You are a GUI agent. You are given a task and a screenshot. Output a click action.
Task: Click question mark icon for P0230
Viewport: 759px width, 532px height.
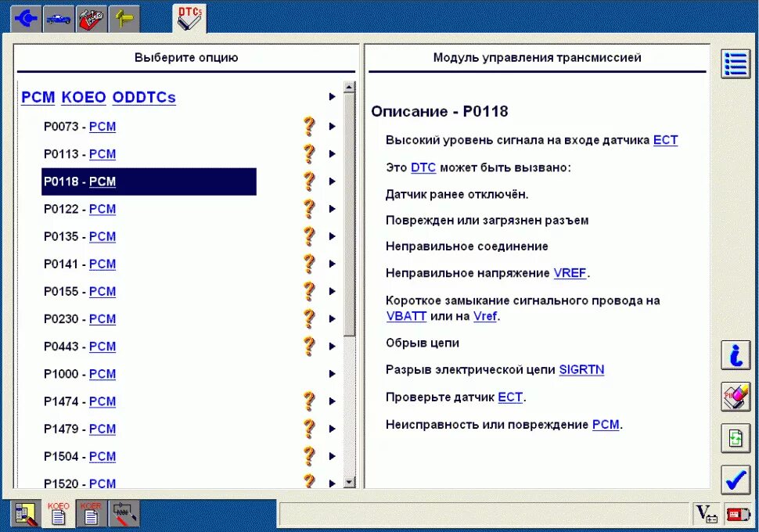click(309, 318)
